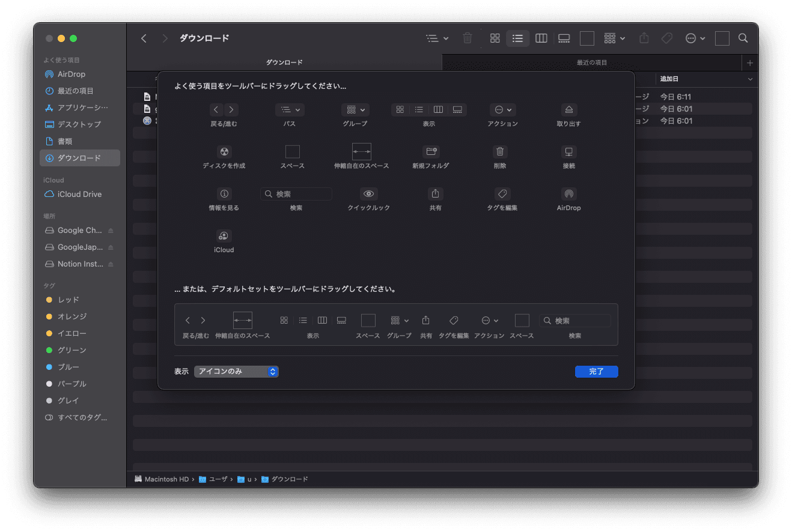Viewport: 792px width, 532px height.
Task: Select the オレンジ tag in sidebar
Action: (80, 316)
